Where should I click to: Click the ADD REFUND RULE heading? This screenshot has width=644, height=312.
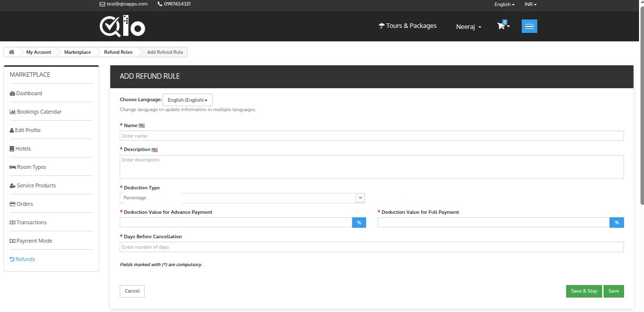[150, 77]
